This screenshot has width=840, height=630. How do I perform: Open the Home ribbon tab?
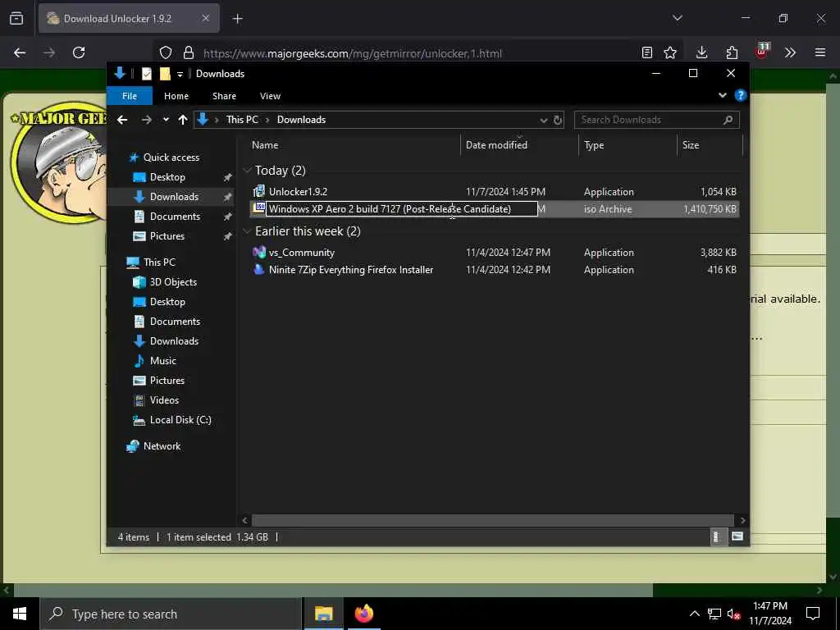(176, 96)
